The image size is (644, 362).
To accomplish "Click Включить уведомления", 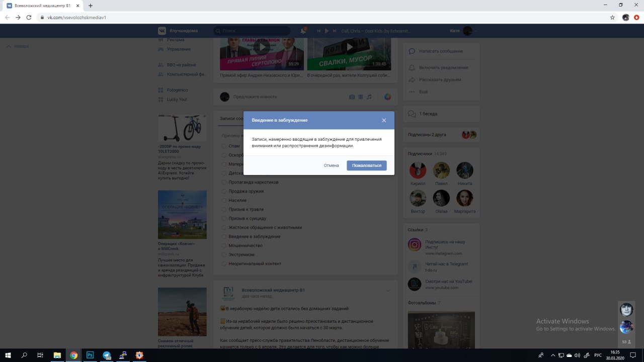I will click(444, 67).
